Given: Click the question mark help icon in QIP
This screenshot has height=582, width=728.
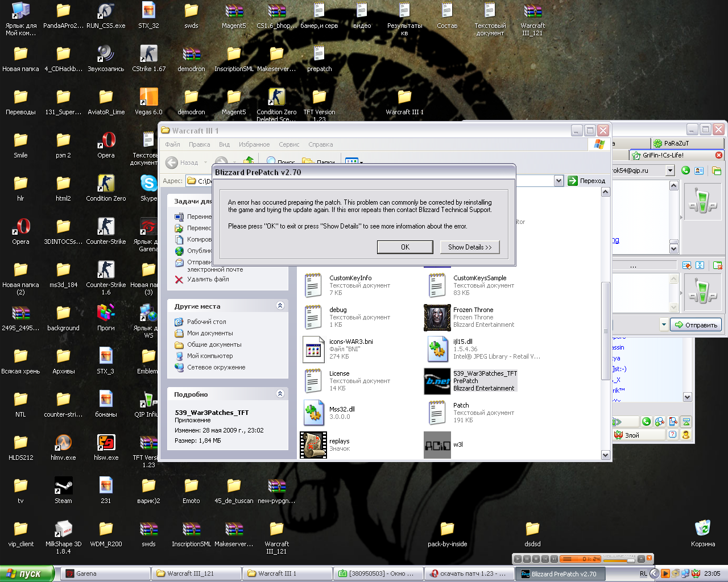Looking at the screenshot, I should [672, 435].
